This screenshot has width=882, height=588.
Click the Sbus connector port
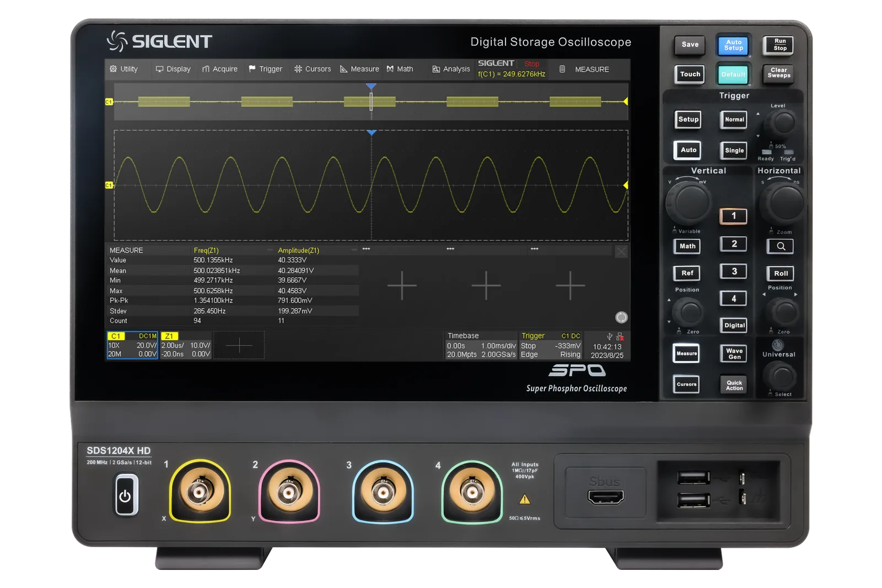[x=605, y=497]
